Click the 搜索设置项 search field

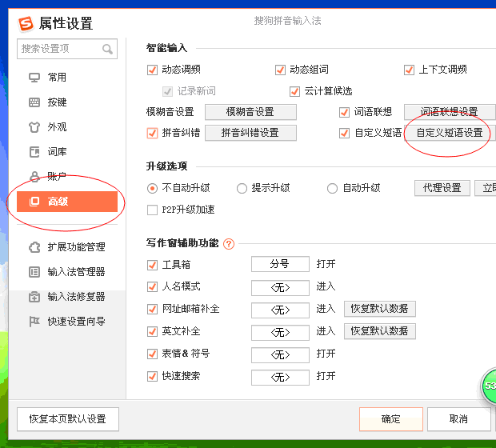[x=67, y=49]
